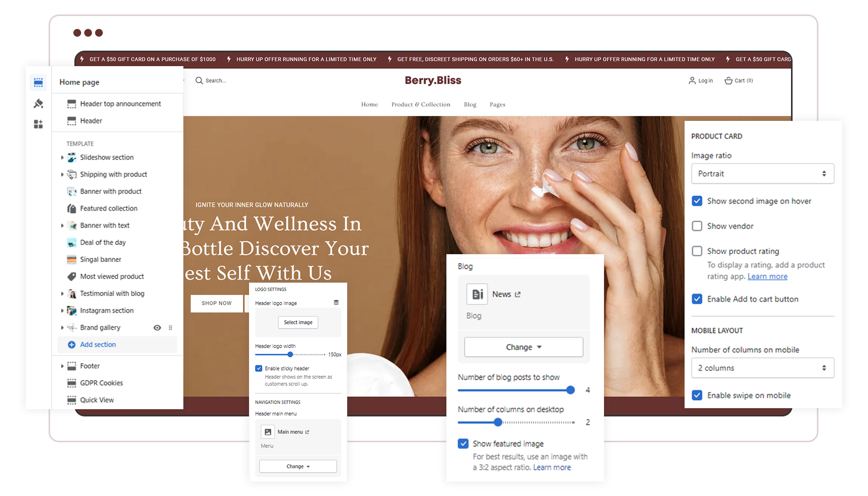Viewport: 868px width, 496px height.
Task: Disable the sticky header checkbox
Action: [259, 368]
